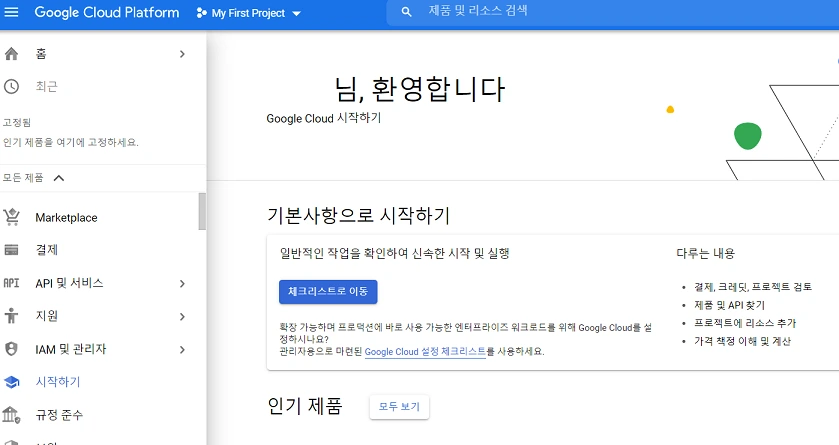Click the 결제 billing card icon
The image size is (839, 445).
coord(11,250)
